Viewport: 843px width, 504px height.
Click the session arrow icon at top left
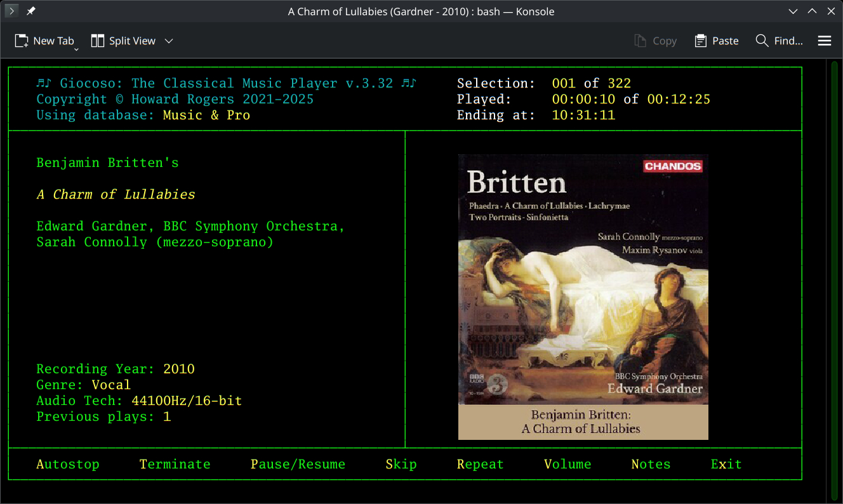11,11
